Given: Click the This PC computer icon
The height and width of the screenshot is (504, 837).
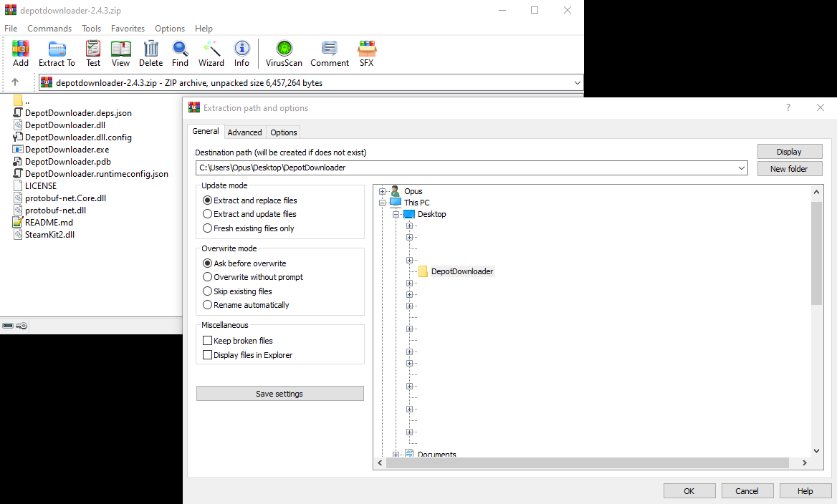Looking at the screenshot, I should tap(395, 203).
